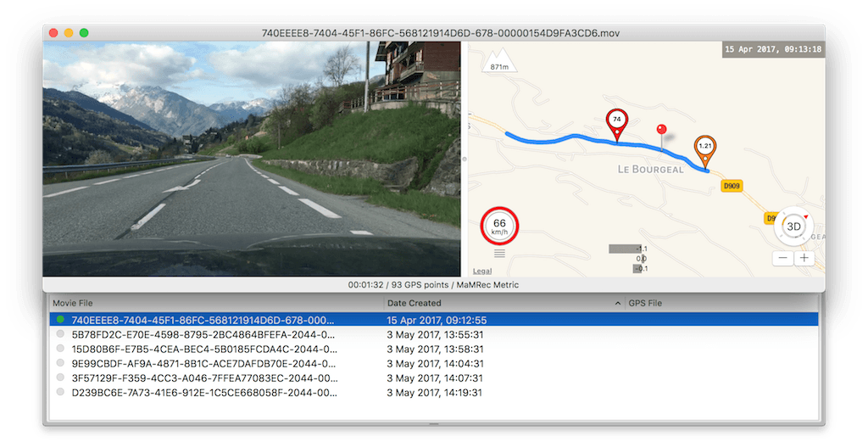
Task: Select the movie row D239BC6E-7A73-41E6
Action: 434,393
